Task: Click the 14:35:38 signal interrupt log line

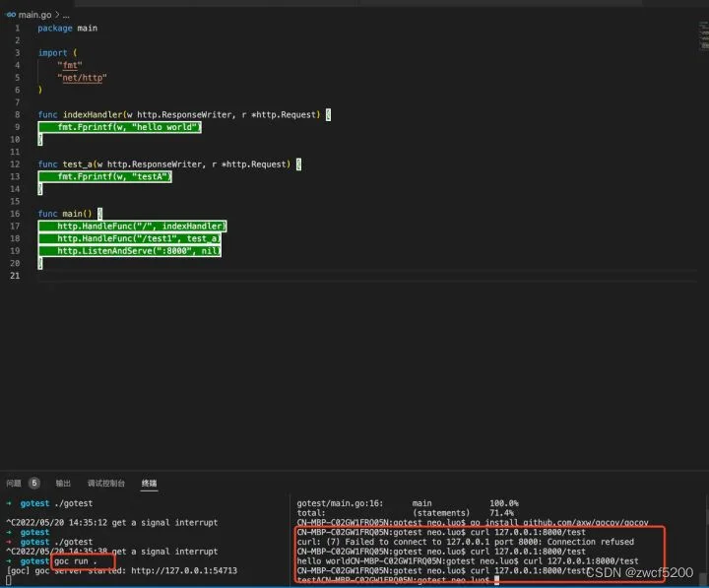Action: [112, 552]
